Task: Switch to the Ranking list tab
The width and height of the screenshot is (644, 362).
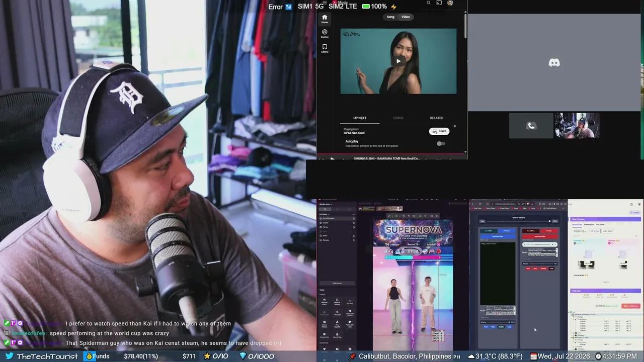Action: [x=589, y=225]
